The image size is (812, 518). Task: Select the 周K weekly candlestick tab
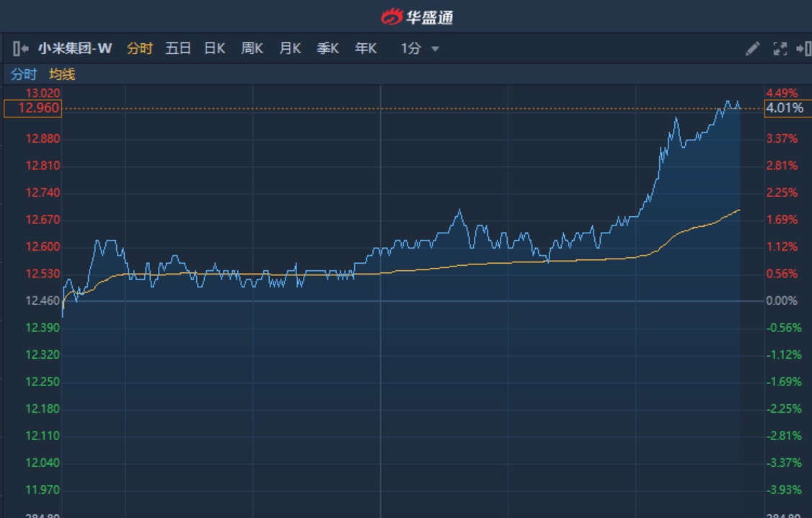point(252,49)
